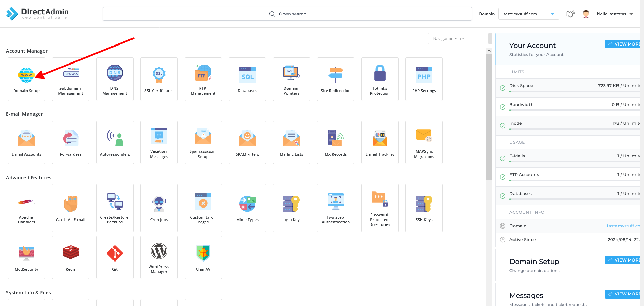The image size is (644, 306).
Task: Open the Navigation Filter field
Action: (458, 38)
